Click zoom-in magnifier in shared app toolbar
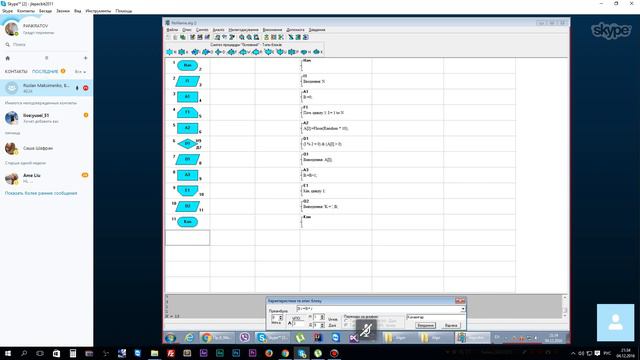 [242, 37]
